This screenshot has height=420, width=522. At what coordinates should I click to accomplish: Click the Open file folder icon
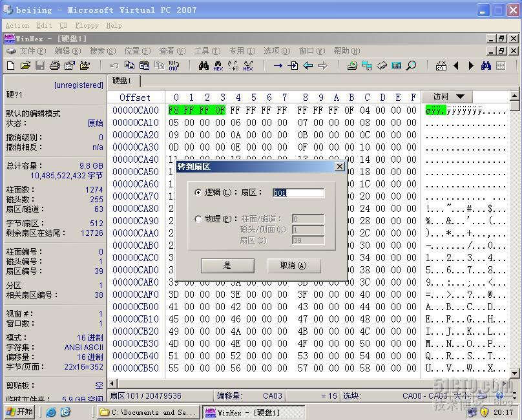click(25, 66)
